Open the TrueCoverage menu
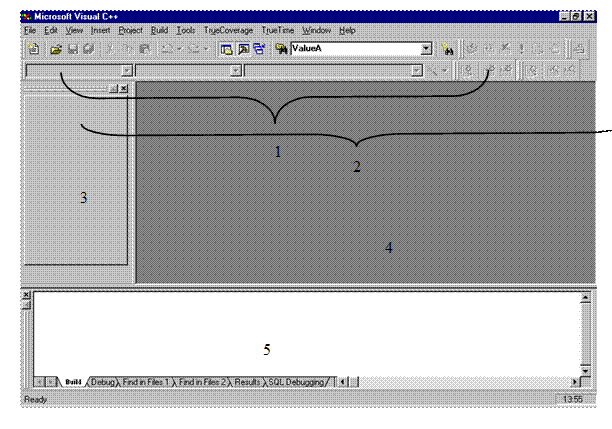This screenshot has height=429, width=612. coord(229,31)
